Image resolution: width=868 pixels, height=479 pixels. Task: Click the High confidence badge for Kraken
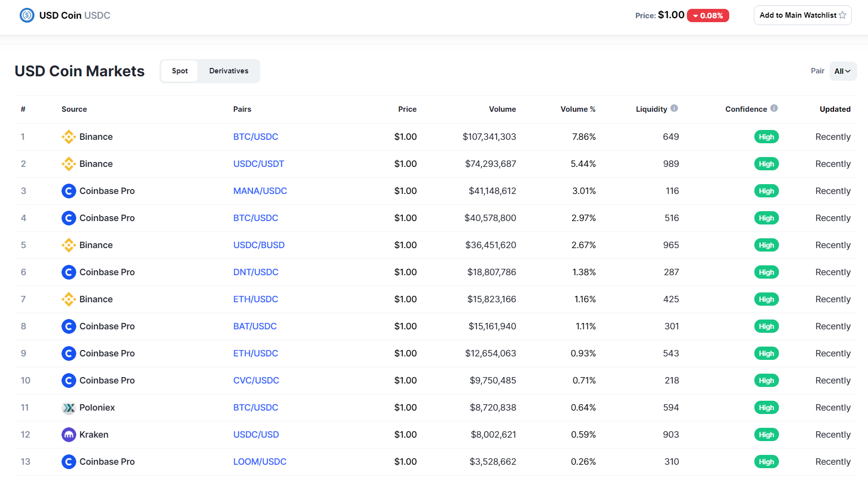click(x=767, y=435)
